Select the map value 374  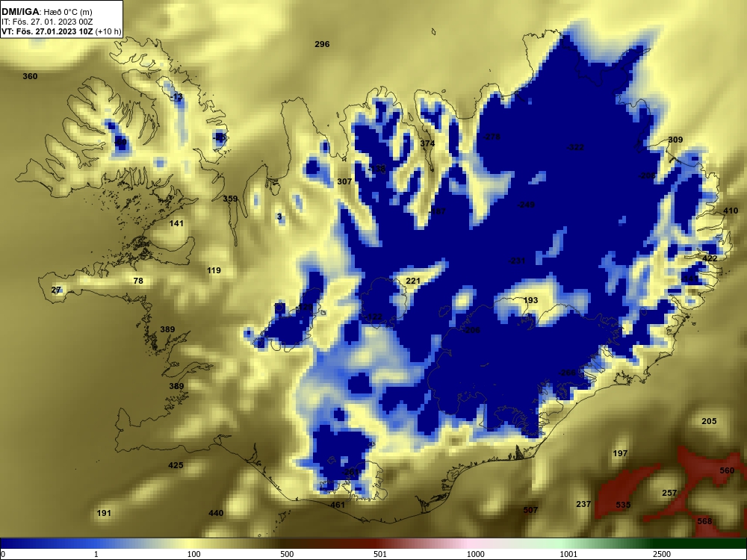[427, 143]
